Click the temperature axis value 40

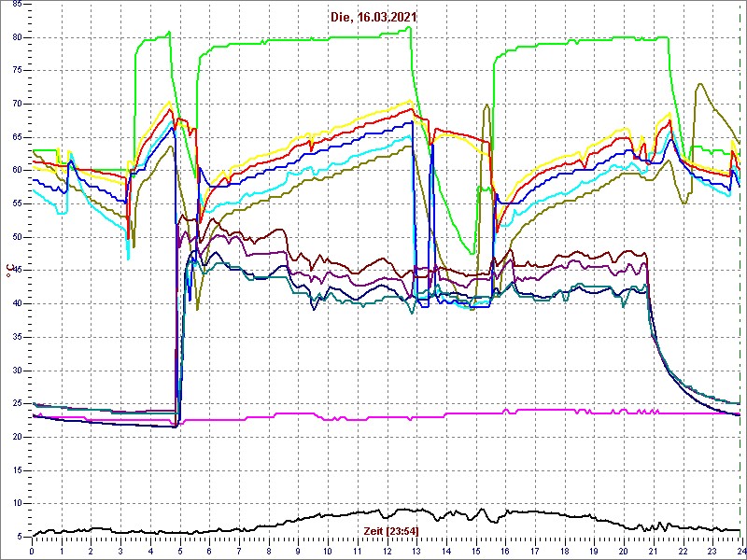point(17,304)
